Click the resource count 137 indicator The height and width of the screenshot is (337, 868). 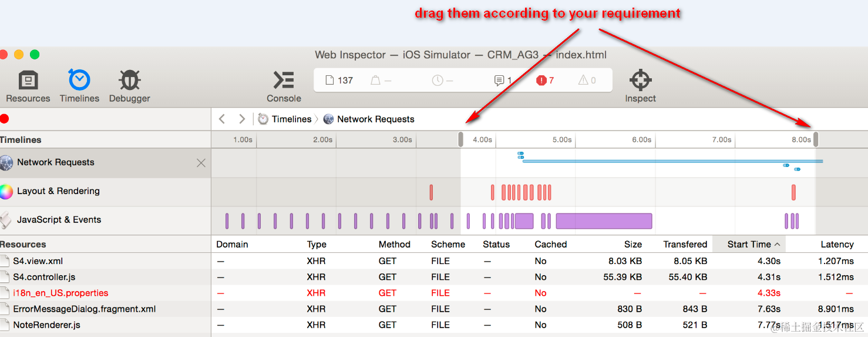click(x=339, y=81)
